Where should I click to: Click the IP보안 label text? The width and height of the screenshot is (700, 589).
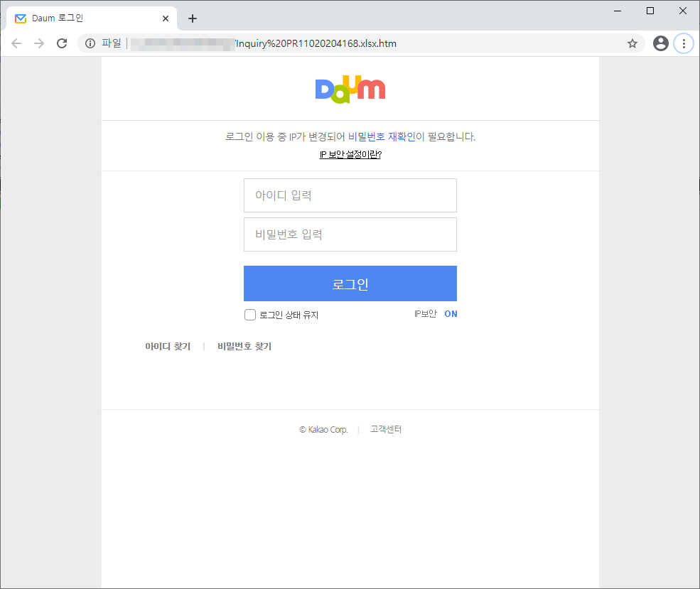(x=426, y=314)
